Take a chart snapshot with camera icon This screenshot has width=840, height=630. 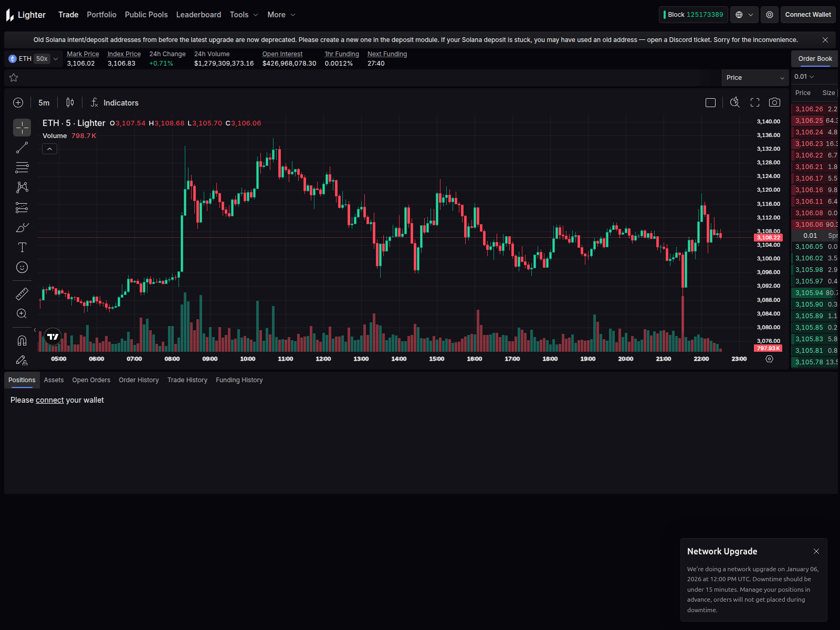coord(774,102)
